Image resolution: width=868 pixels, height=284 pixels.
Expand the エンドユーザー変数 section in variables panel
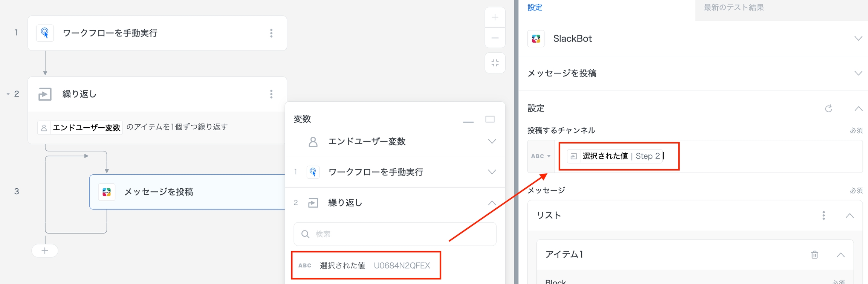[x=492, y=142]
